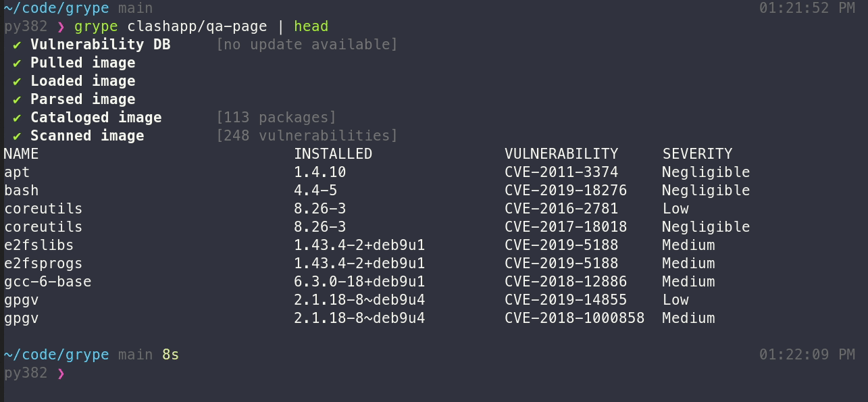This screenshot has height=402, width=868.
Task: Click the checkmark beside Parsed image
Action: tap(17, 99)
